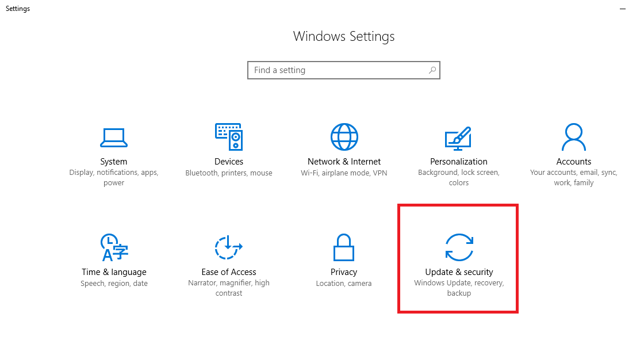
Task: Select the Accounts person icon
Action: tap(574, 137)
